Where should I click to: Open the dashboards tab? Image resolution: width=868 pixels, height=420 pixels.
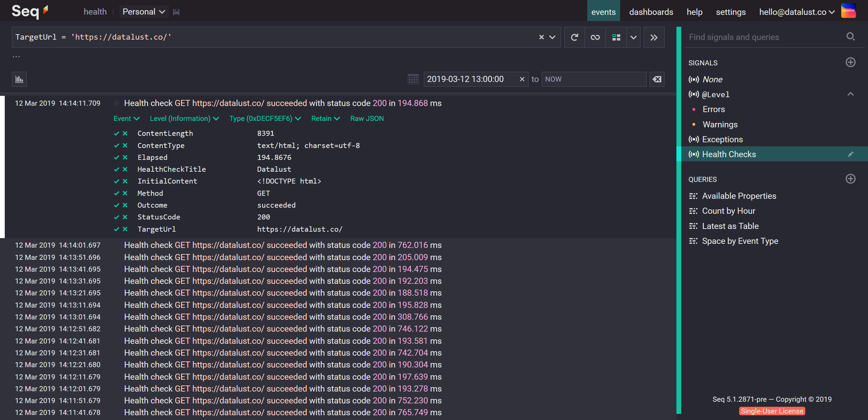tap(651, 12)
